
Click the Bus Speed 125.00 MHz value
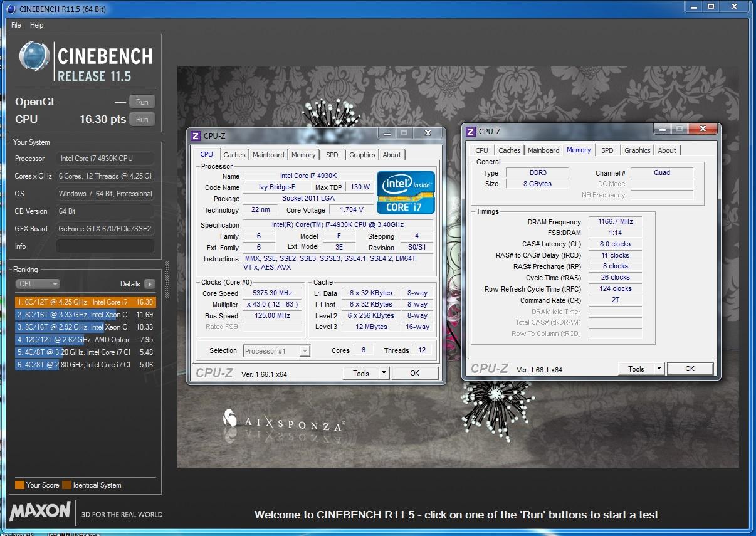pyautogui.click(x=273, y=316)
